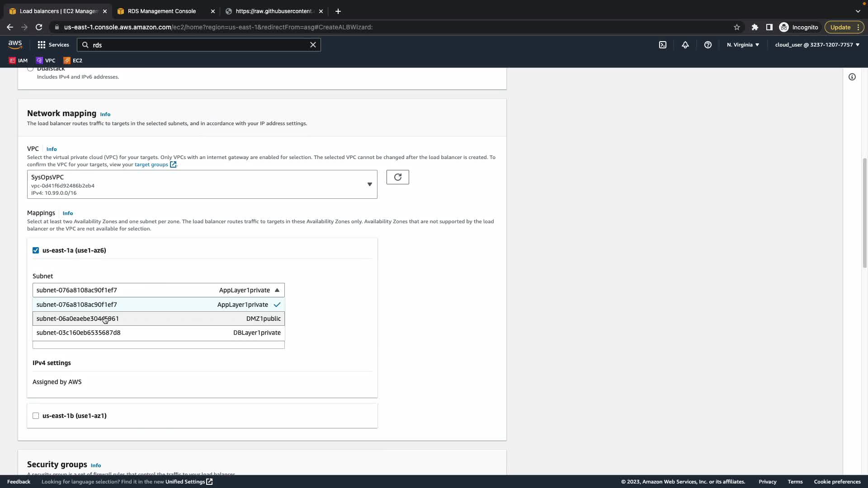This screenshot has height=488, width=868.
Task: Open notifications bell icon
Action: pos(685,45)
